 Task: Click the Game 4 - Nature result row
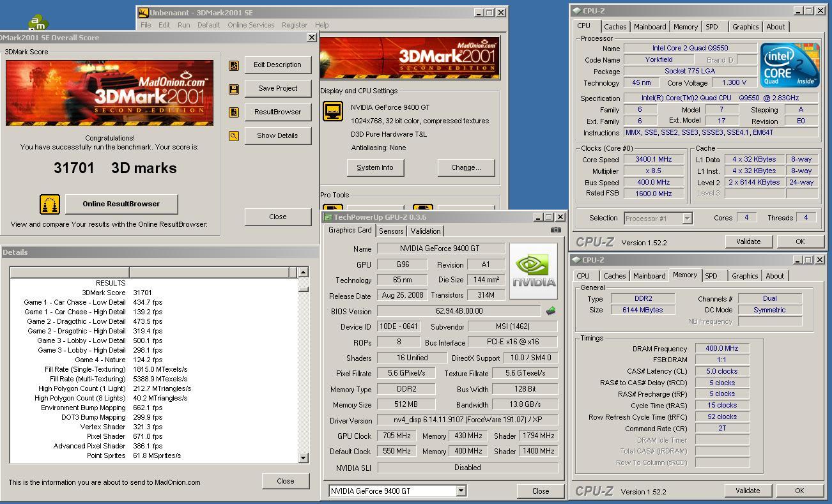coord(153,360)
